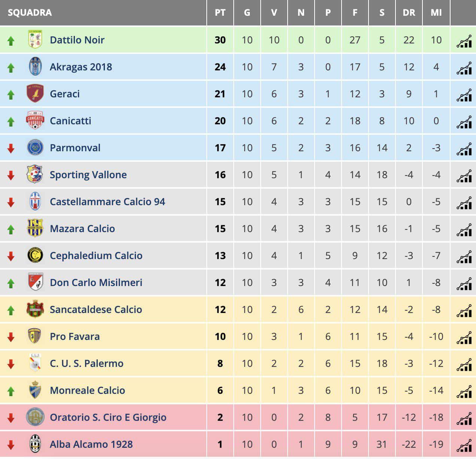This screenshot has height=459, width=476.
Task: Open the C. U. S. Palermo team link
Action: (87, 364)
